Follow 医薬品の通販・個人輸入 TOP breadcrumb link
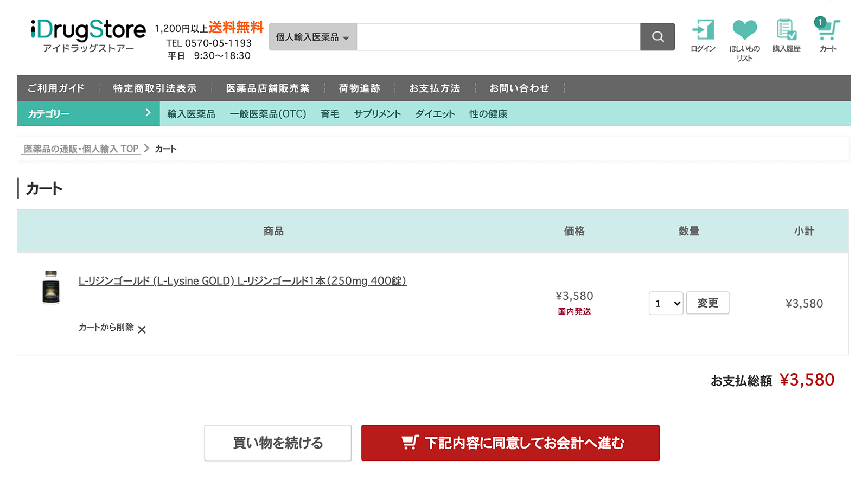The width and height of the screenshot is (868, 486). [x=81, y=149]
